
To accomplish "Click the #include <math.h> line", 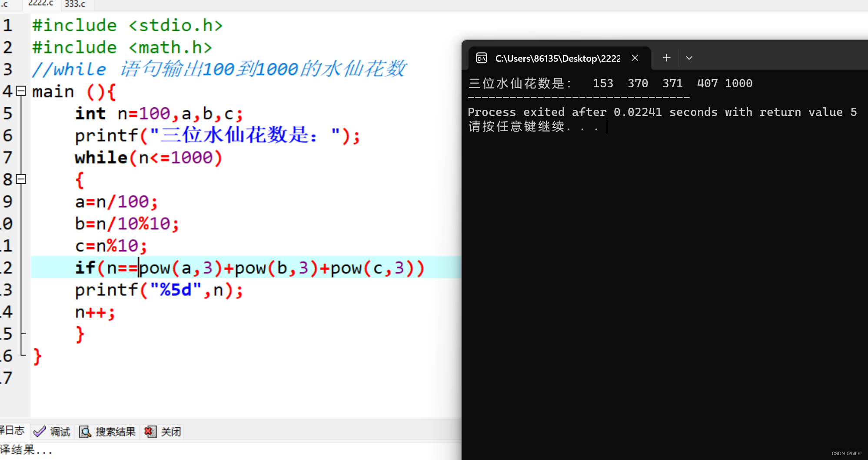I will tap(122, 47).
